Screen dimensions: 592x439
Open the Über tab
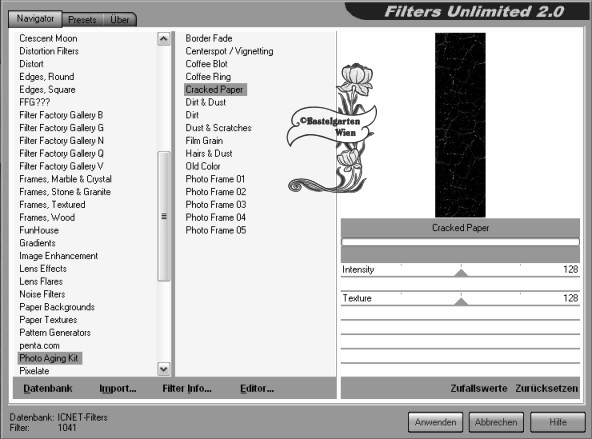(x=119, y=20)
